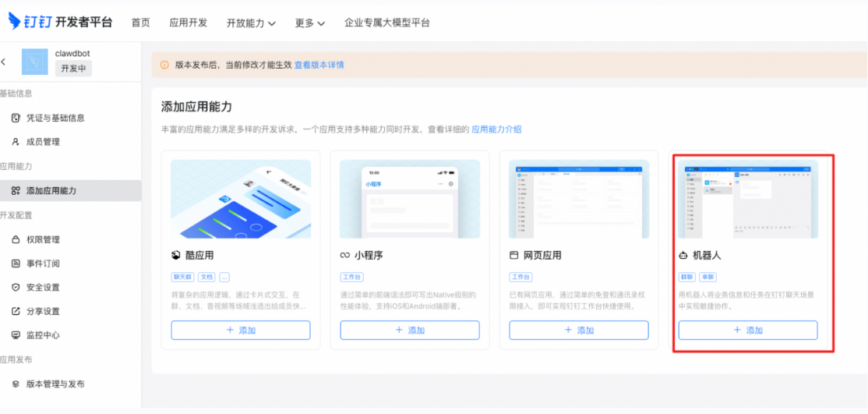
Task: Expand the 开放能力 dropdown menu
Action: click(251, 23)
